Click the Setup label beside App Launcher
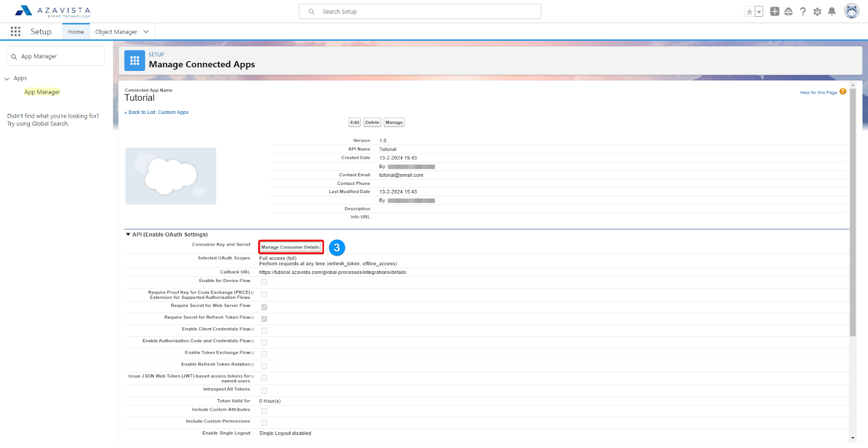The height and width of the screenshot is (448, 868). [x=41, y=31]
